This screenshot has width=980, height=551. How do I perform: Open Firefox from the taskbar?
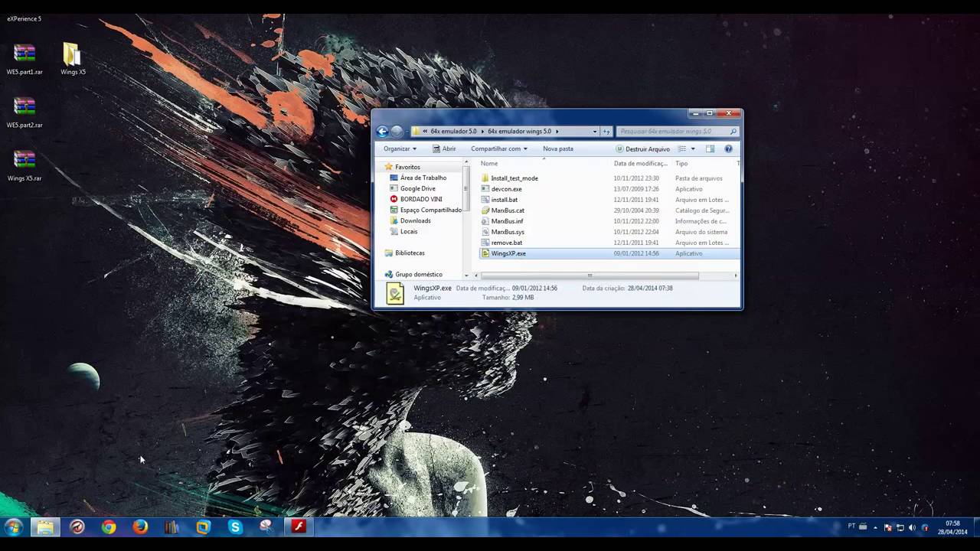point(140,527)
